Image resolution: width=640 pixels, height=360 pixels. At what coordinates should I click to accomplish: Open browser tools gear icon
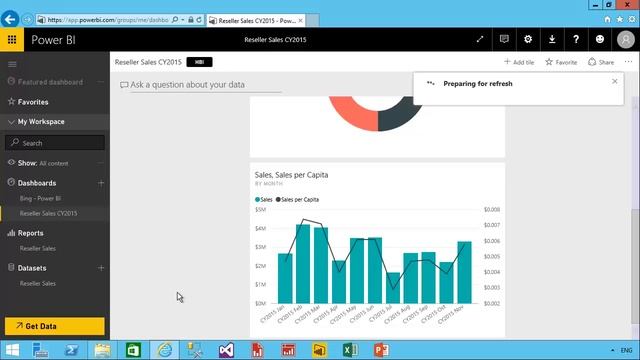632,19
